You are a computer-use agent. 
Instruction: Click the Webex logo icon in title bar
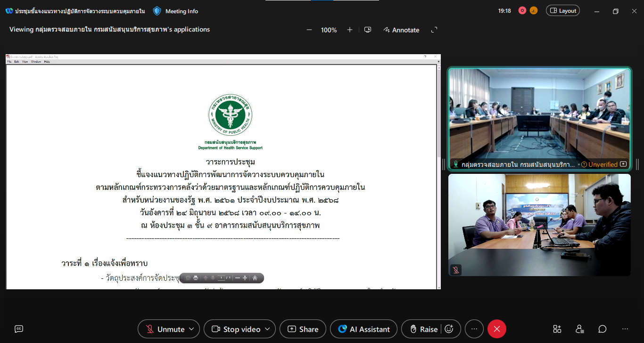click(9, 11)
